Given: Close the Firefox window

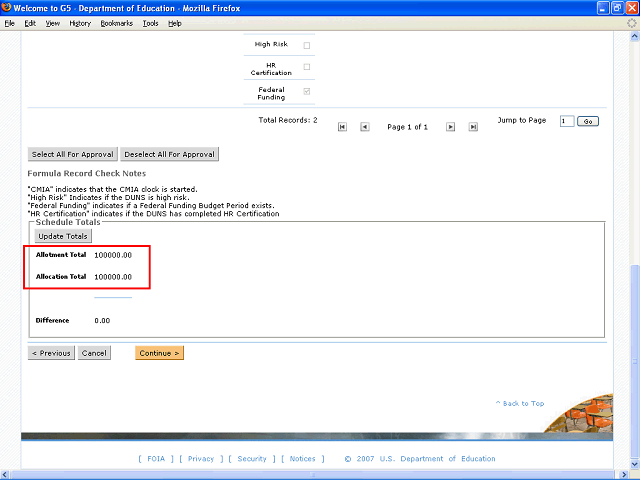Looking at the screenshot, I should [x=632, y=8].
